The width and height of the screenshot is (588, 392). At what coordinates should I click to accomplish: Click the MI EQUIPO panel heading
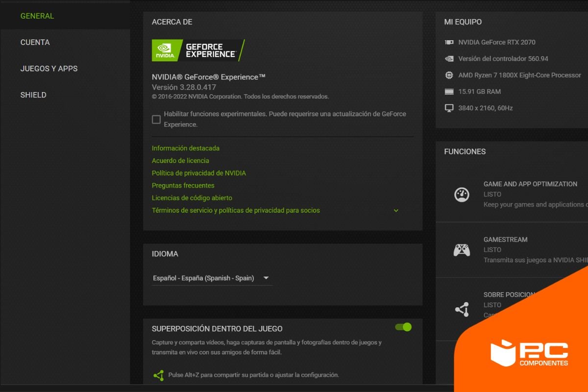tap(463, 22)
